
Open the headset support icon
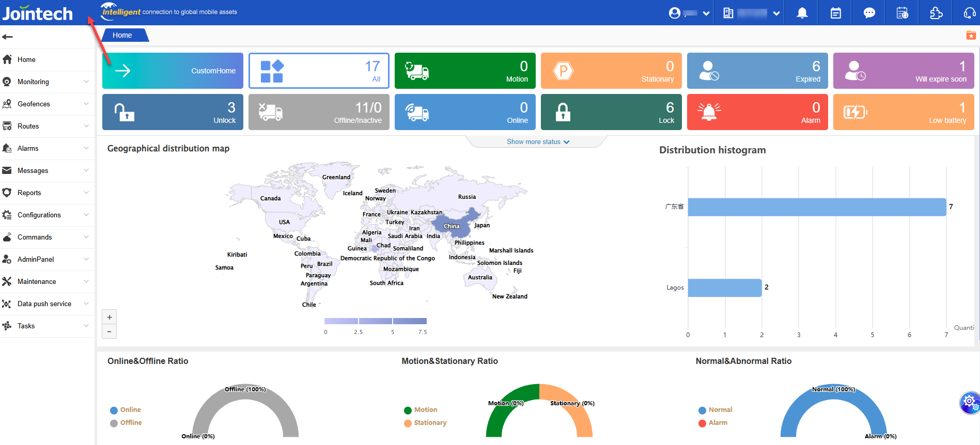click(969, 13)
